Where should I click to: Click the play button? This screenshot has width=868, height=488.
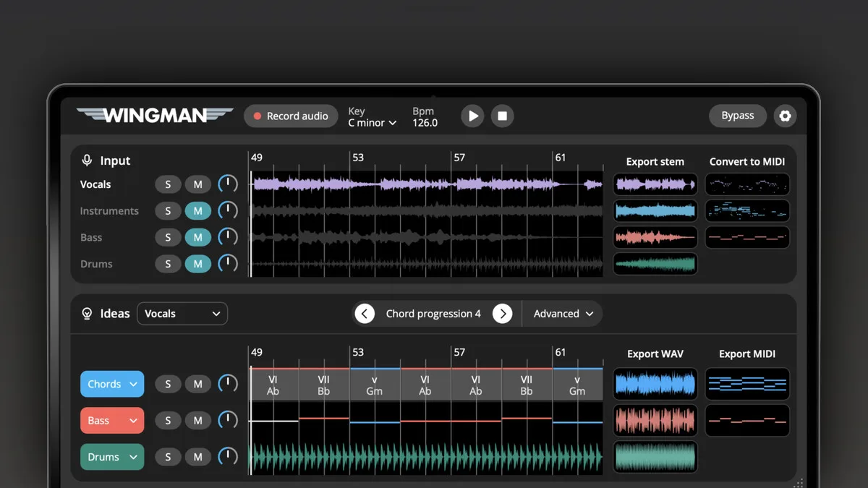(472, 116)
